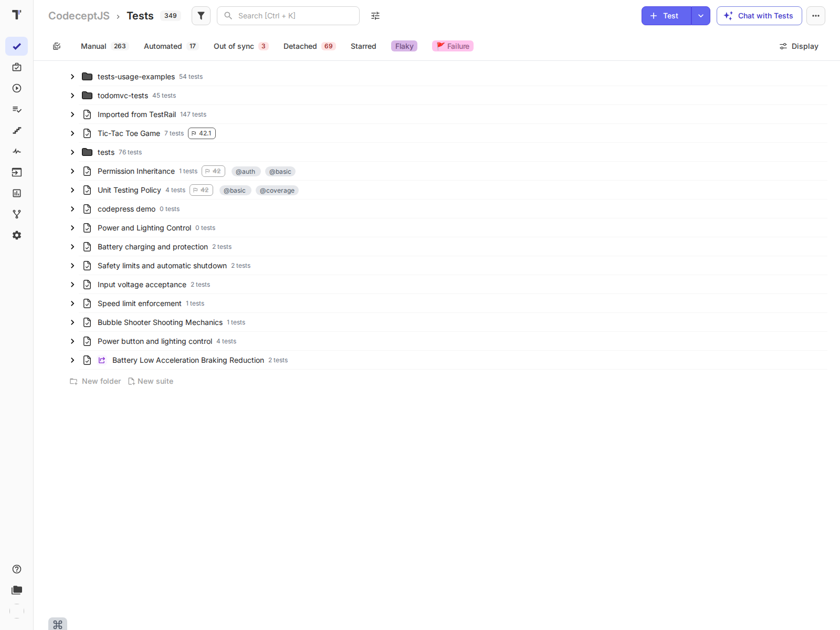Create a new Test with plus button
This screenshot has height=630, width=840.
[x=666, y=16]
